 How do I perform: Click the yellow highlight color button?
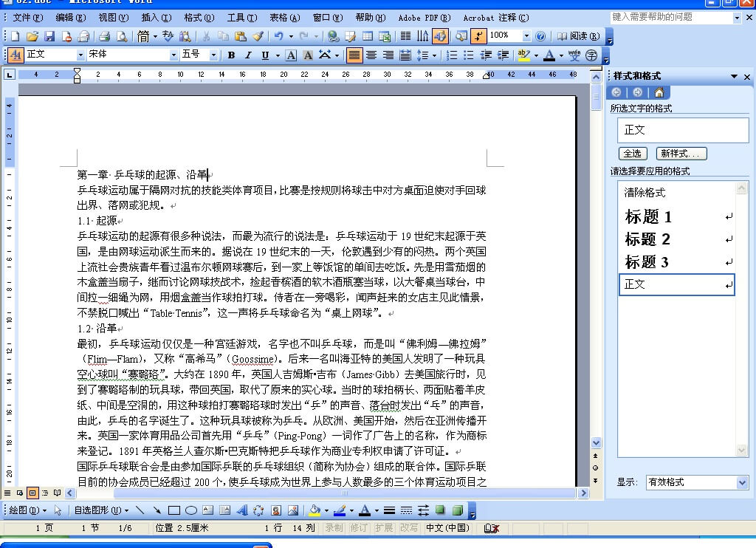click(x=523, y=55)
